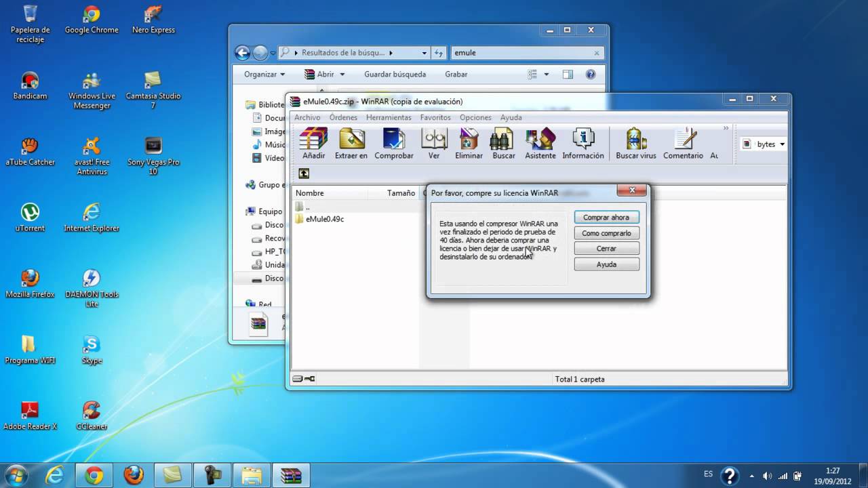
Task: Select avast! Free Antivirus desktop icon
Action: pyautogui.click(x=92, y=156)
